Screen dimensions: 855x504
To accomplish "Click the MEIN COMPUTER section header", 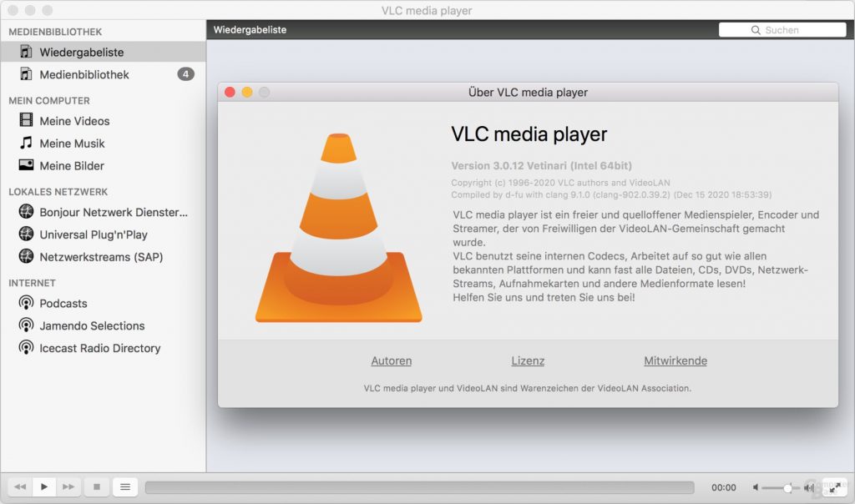I will (x=49, y=100).
